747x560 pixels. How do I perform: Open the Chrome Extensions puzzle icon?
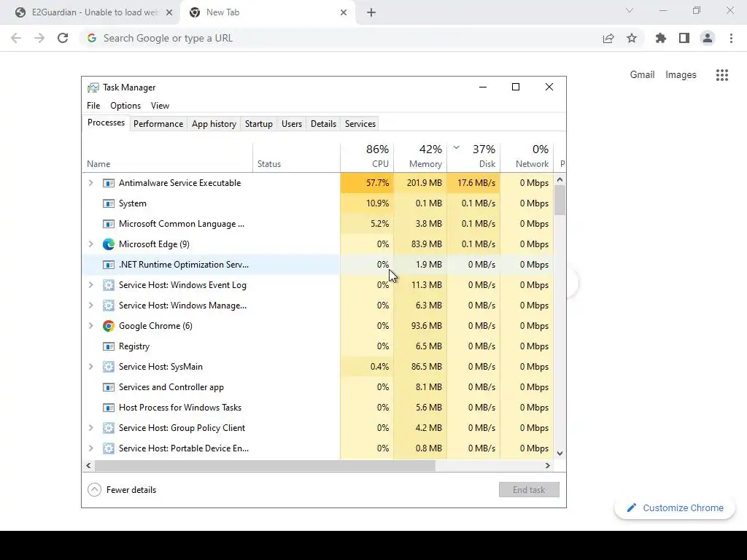tap(661, 38)
